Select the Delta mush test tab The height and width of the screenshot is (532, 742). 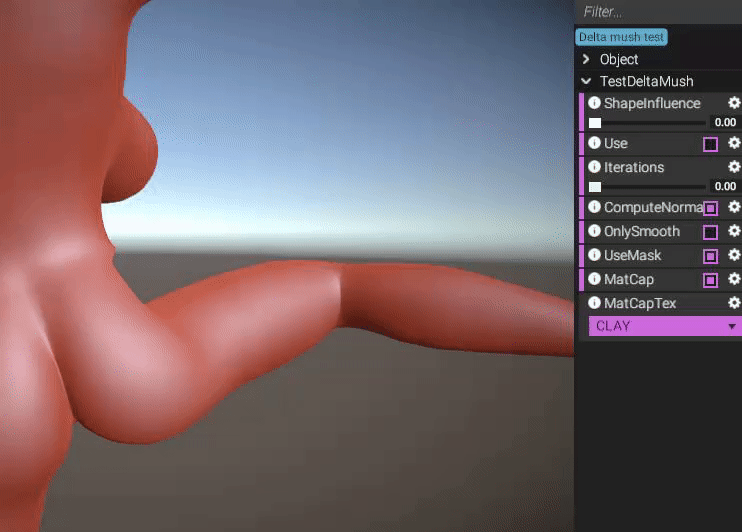coord(621,37)
